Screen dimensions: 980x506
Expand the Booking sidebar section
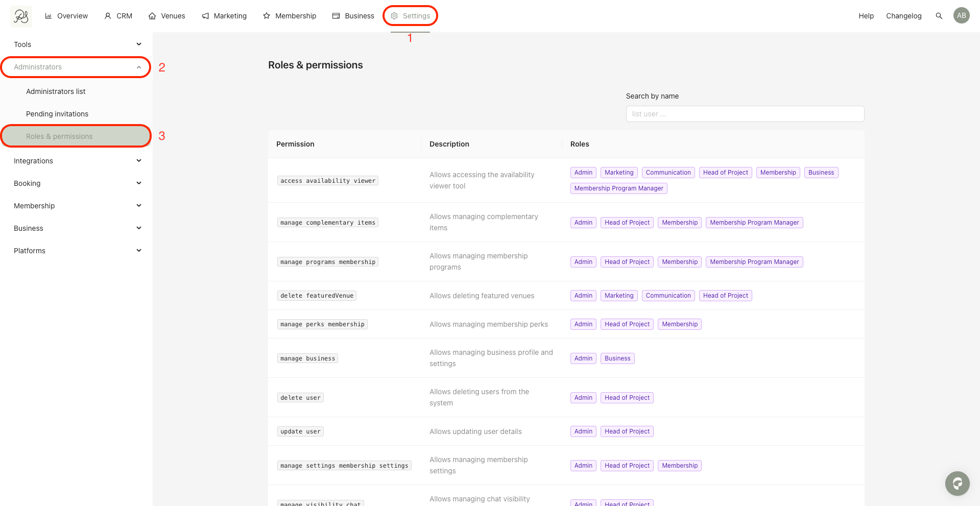[77, 183]
